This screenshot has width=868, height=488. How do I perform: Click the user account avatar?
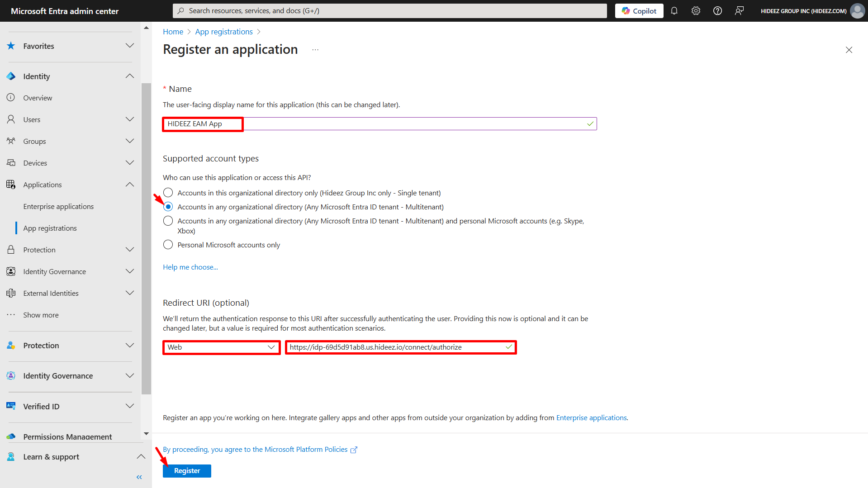tap(857, 11)
